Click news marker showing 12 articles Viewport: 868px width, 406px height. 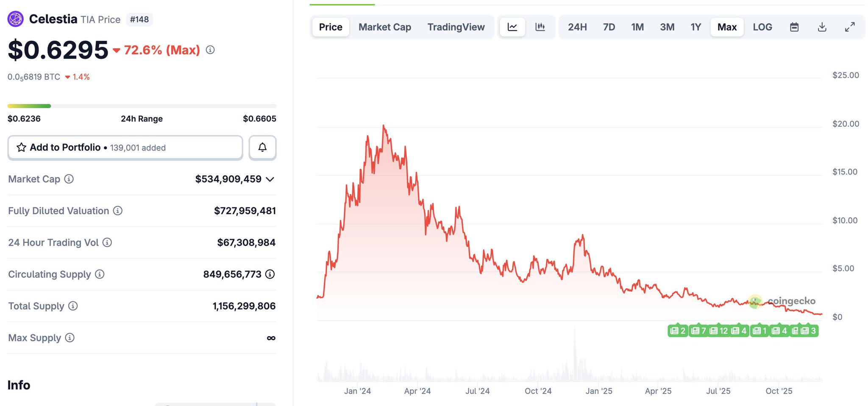click(719, 331)
